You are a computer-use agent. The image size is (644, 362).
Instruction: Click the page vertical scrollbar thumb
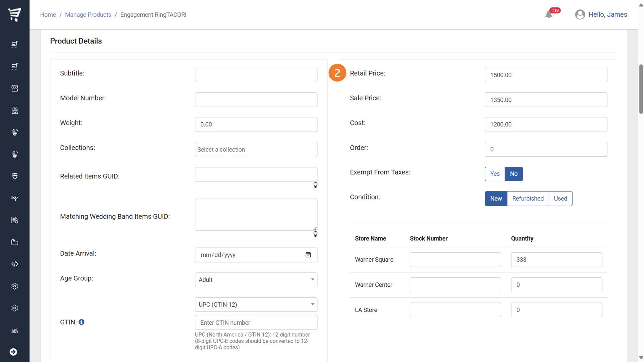tap(641, 89)
